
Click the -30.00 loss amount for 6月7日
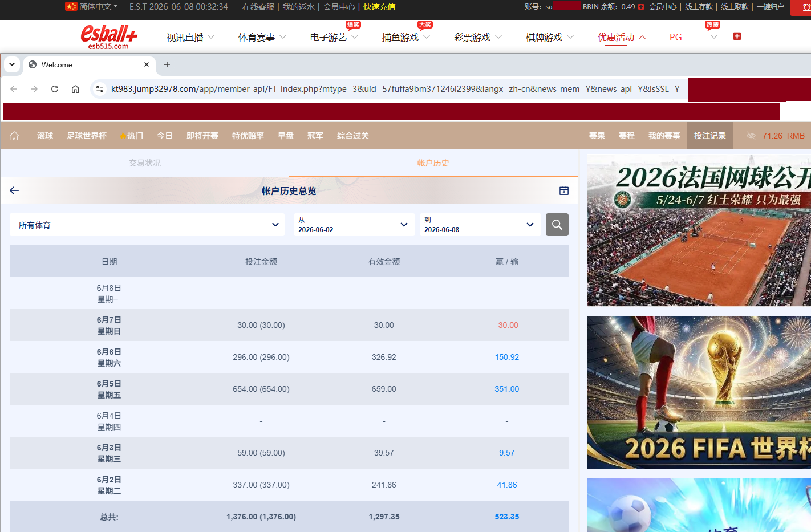pyautogui.click(x=507, y=325)
